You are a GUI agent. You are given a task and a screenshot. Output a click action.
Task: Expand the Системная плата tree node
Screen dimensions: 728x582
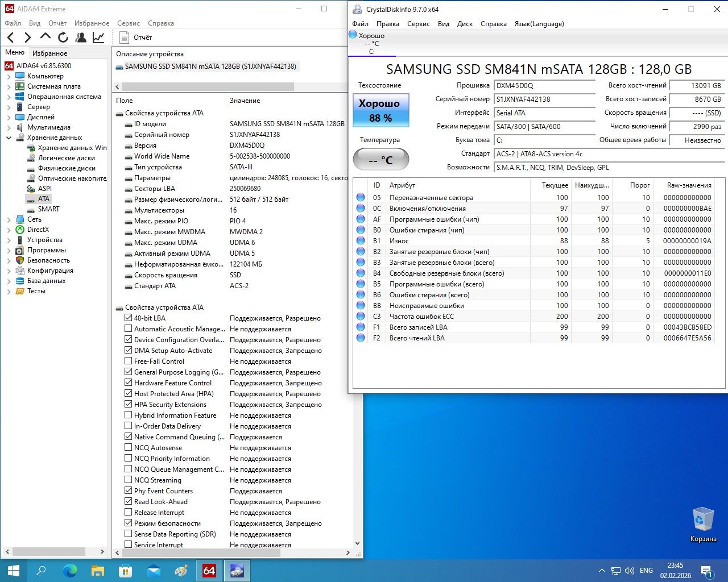point(9,86)
